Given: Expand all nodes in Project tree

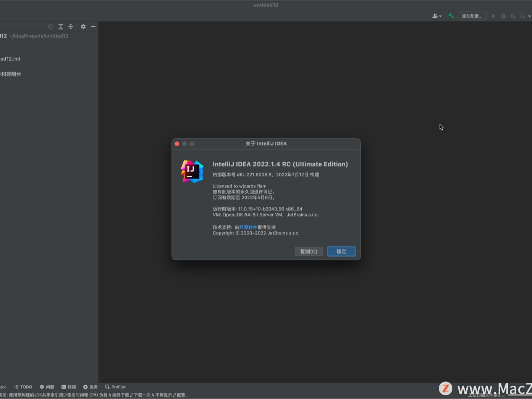Looking at the screenshot, I should point(61,26).
